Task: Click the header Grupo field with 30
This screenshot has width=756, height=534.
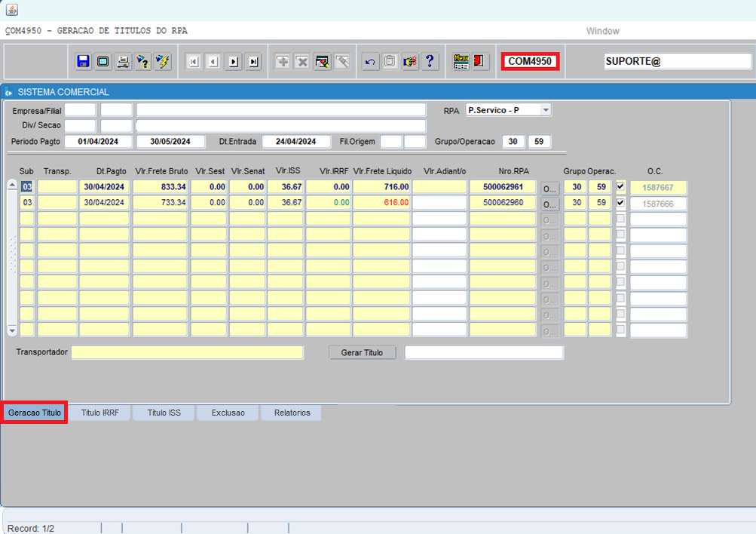Action: pyautogui.click(x=513, y=141)
